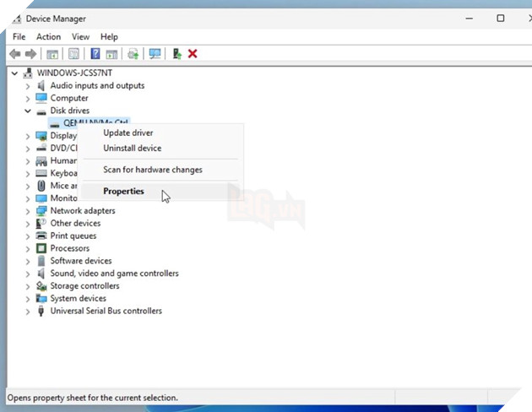The height and width of the screenshot is (412, 532).
Task: Open the Help menu
Action: coord(109,36)
